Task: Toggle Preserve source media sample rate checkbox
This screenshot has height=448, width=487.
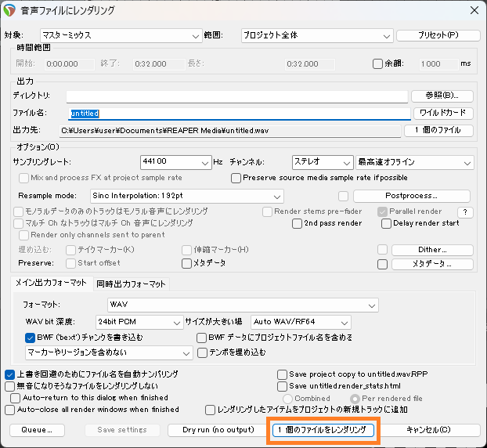Action: pyautogui.click(x=236, y=178)
